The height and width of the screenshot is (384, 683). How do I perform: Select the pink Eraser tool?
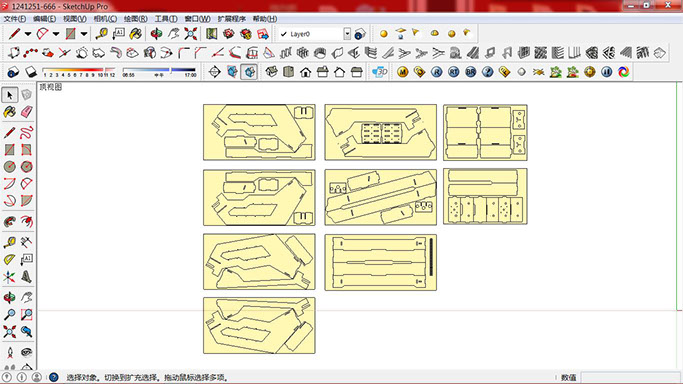[27, 112]
